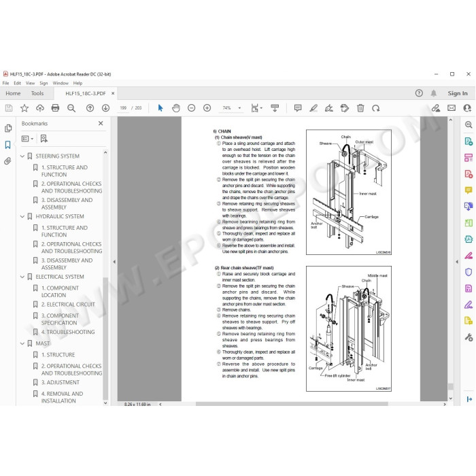The image size is (476, 476).
Task: Open the Window menu
Action: click(61, 83)
